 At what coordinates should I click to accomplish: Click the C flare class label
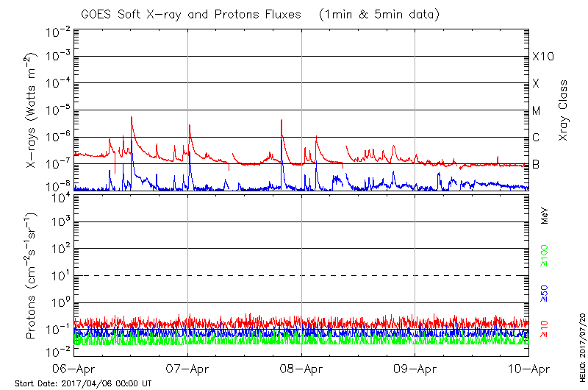click(x=537, y=138)
